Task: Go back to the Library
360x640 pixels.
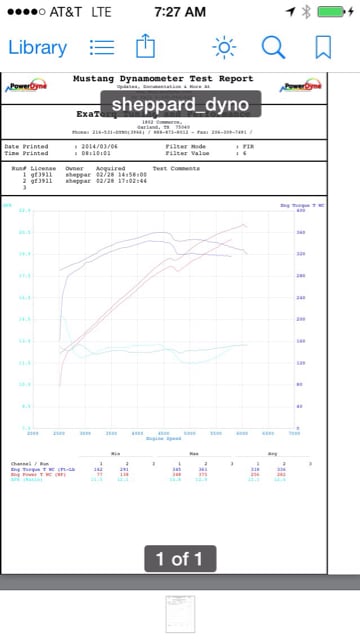Action: pyautogui.click(x=38, y=48)
